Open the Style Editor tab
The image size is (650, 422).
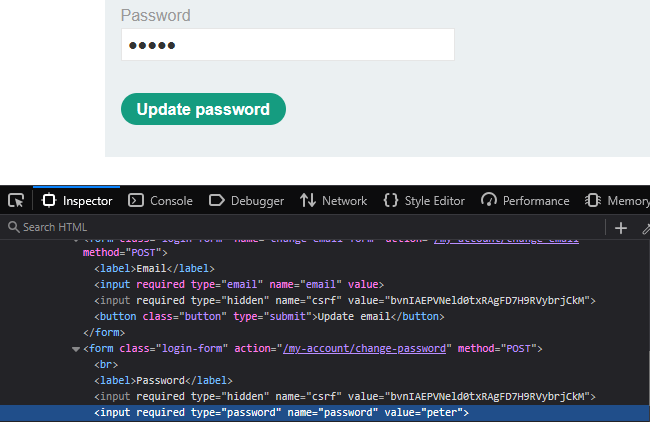click(424, 201)
